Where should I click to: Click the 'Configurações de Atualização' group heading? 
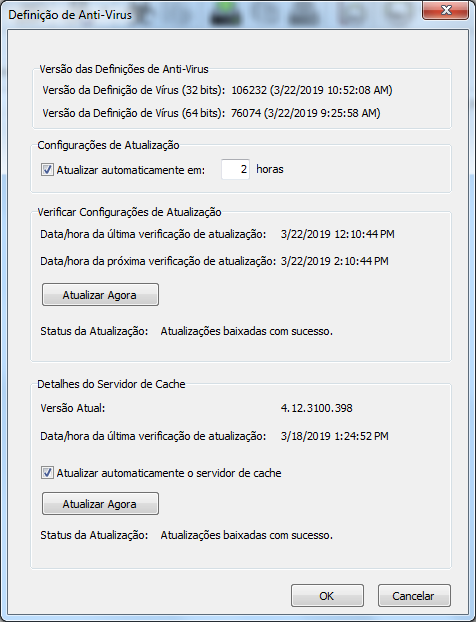coord(108,145)
